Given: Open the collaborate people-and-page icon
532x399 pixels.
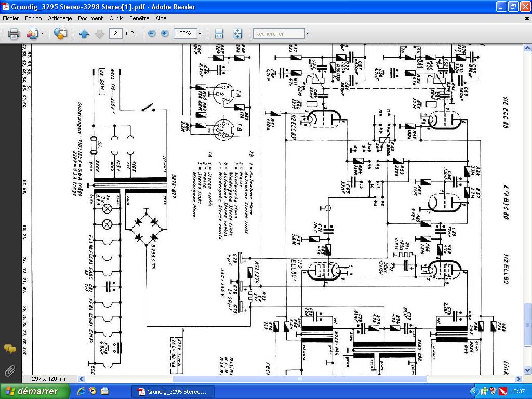Looking at the screenshot, I should click(33, 34).
